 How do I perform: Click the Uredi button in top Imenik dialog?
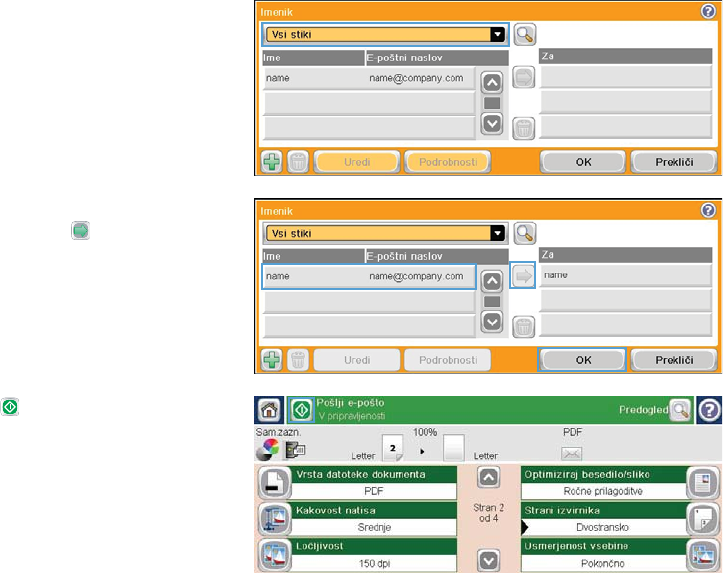pos(357,162)
